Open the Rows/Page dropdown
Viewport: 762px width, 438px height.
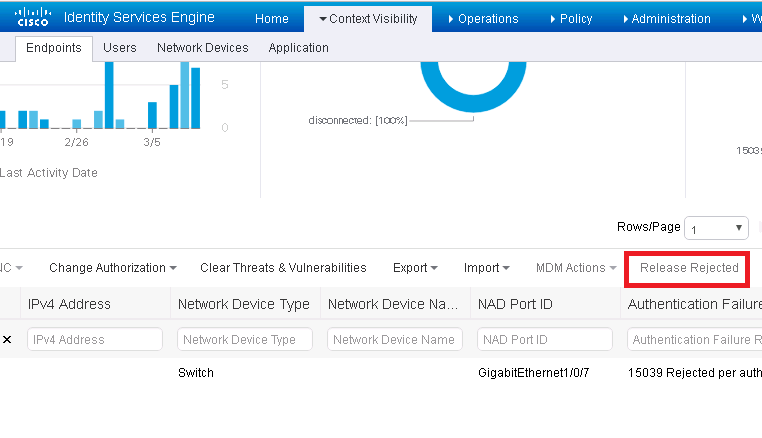[715, 228]
